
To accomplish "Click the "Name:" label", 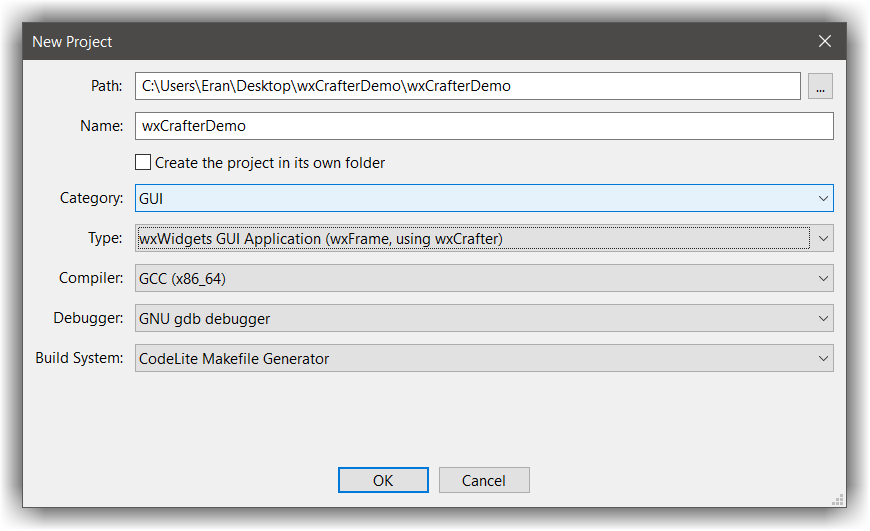I will [x=101, y=126].
